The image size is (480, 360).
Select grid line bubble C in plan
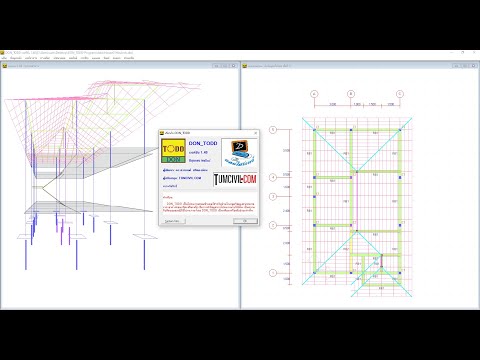coord(400,94)
